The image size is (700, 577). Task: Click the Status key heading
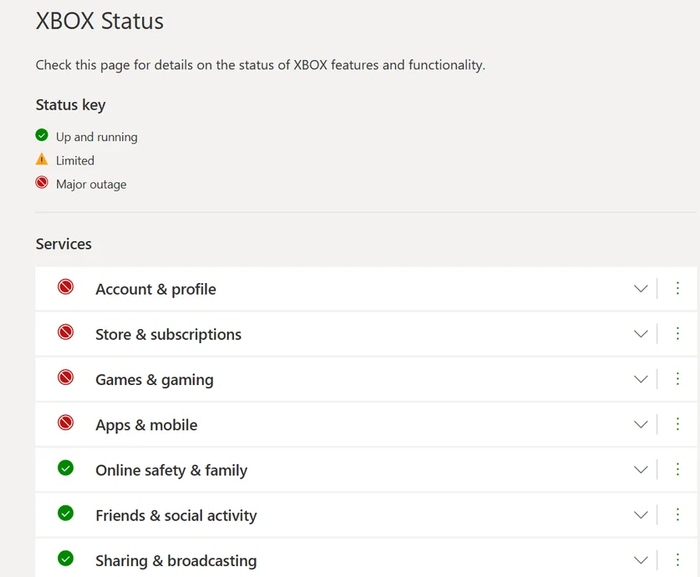point(71,105)
